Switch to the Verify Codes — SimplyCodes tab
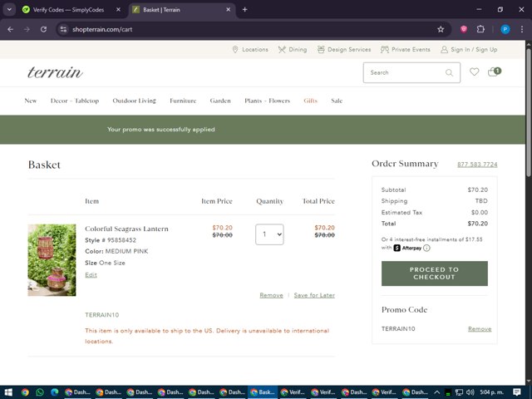 click(68, 10)
